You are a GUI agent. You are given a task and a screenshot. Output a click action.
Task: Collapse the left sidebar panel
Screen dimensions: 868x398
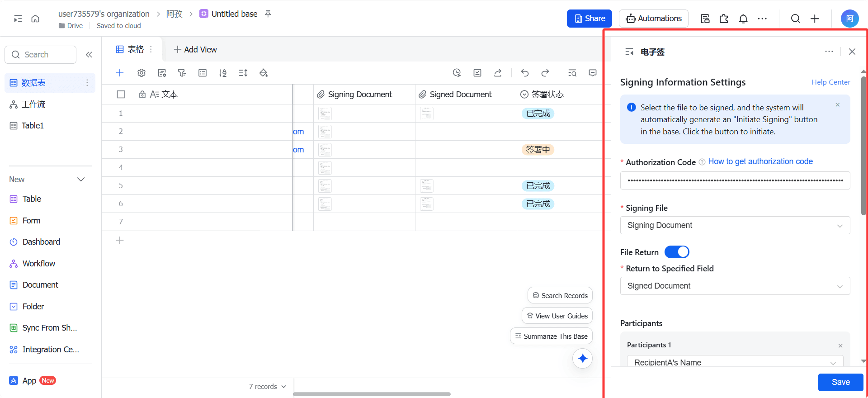(89, 55)
